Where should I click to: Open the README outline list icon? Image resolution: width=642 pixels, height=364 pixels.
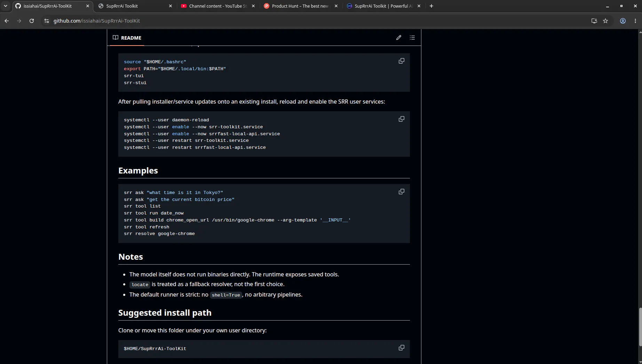pyautogui.click(x=412, y=38)
